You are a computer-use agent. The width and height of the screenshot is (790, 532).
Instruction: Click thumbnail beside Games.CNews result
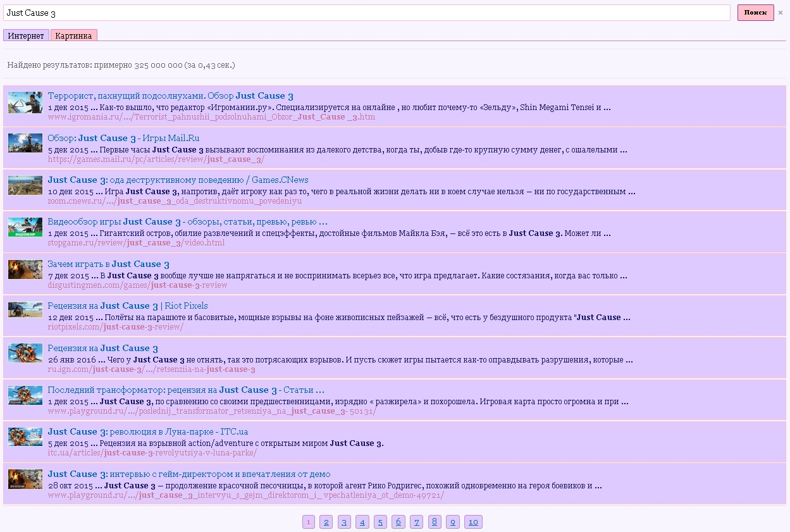[x=25, y=185]
